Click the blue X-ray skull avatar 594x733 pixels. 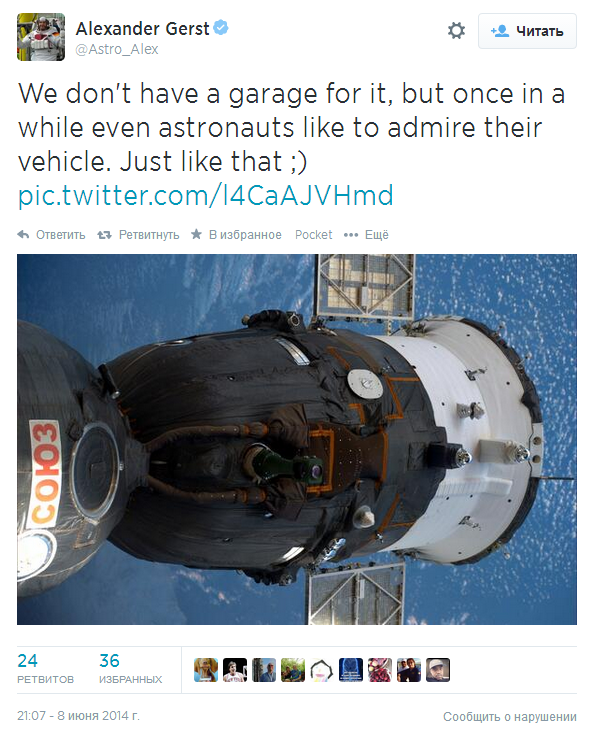pyautogui.click(x=351, y=670)
